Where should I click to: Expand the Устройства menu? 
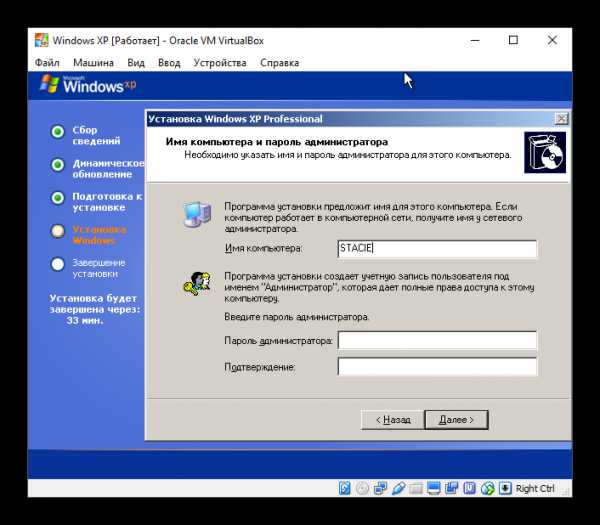point(219,63)
